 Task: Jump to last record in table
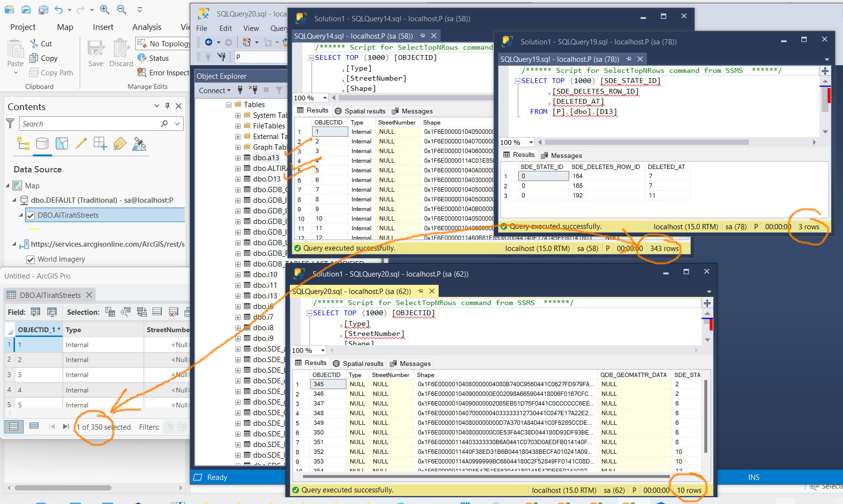pyautogui.click(x=66, y=426)
